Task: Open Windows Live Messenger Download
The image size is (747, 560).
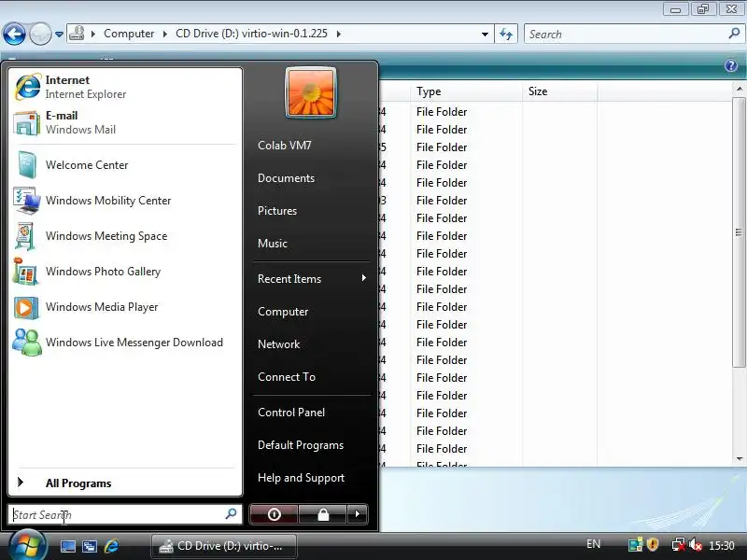Action: point(125,343)
